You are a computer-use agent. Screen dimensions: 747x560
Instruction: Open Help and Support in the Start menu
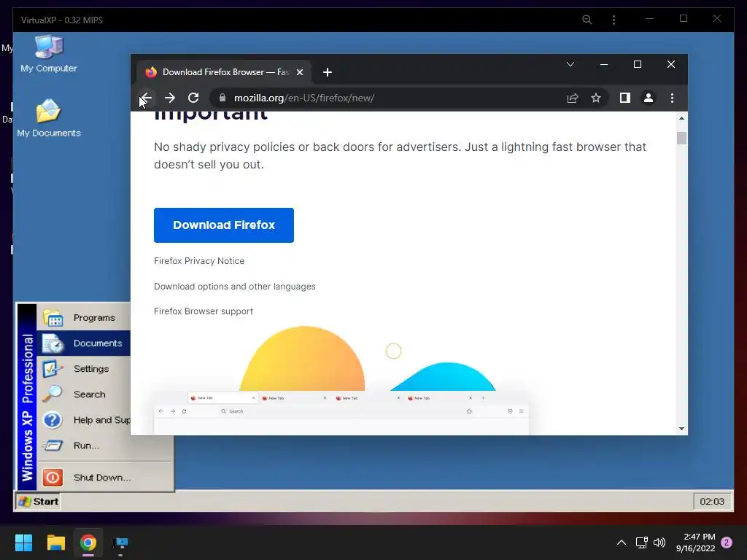pyautogui.click(x=84, y=421)
